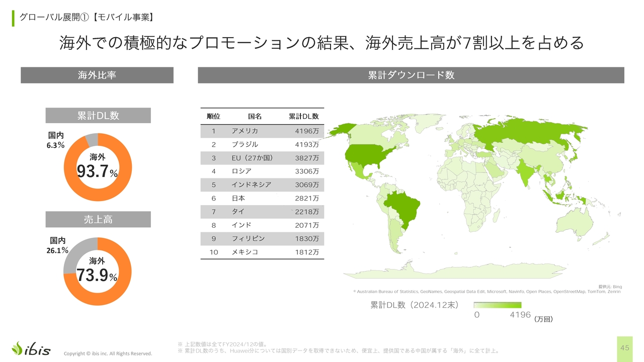Viewport: 644px width, 362px height.
Task: Click the rank 10 cell in the table
Action: click(213, 252)
